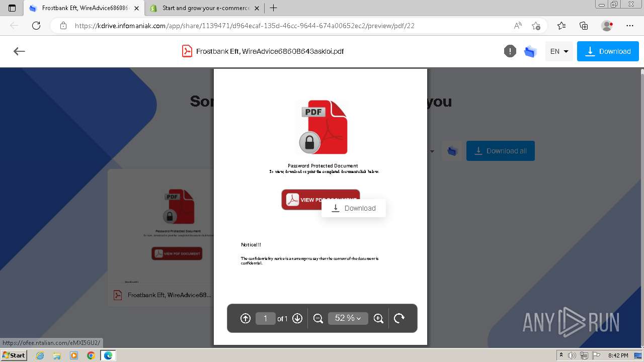Viewport: 644px width, 362px height.
Task: View site info via address bar lock icon
Action: [63, 26]
